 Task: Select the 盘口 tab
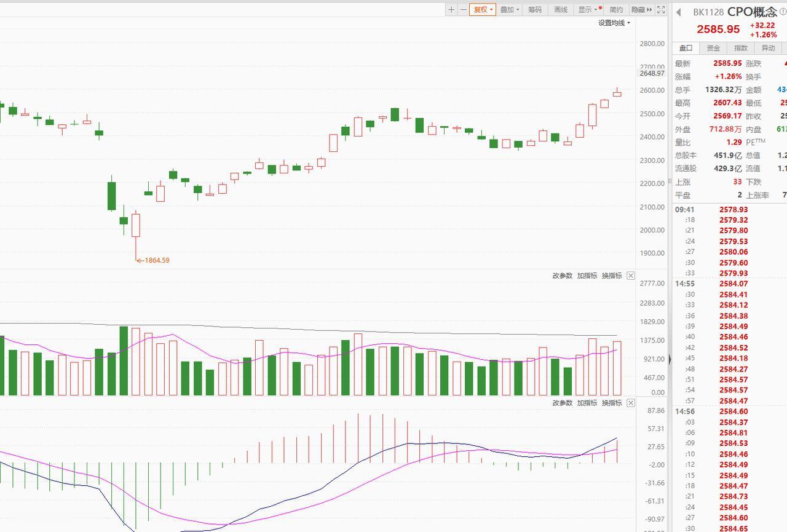pyautogui.click(x=686, y=48)
